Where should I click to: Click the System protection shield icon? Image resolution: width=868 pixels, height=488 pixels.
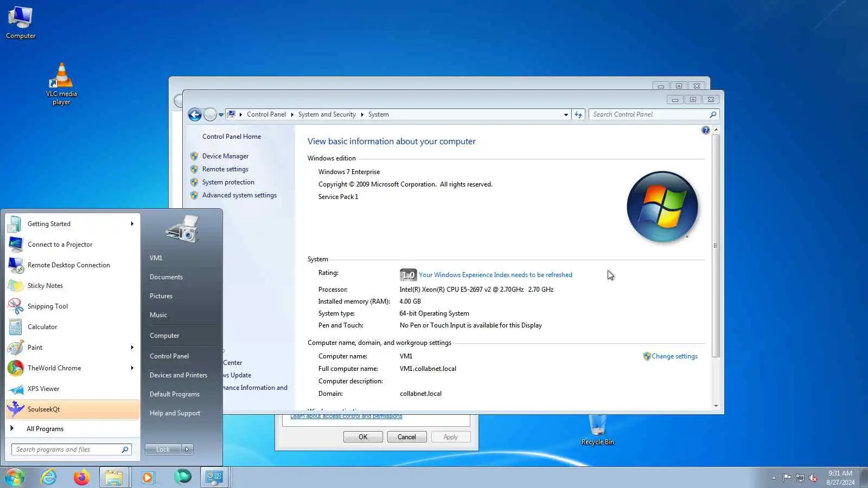click(x=194, y=182)
